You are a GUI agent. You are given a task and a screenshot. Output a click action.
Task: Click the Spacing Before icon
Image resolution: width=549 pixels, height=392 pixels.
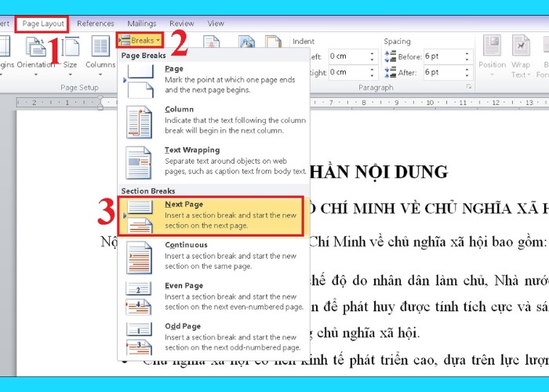pyautogui.click(x=391, y=56)
